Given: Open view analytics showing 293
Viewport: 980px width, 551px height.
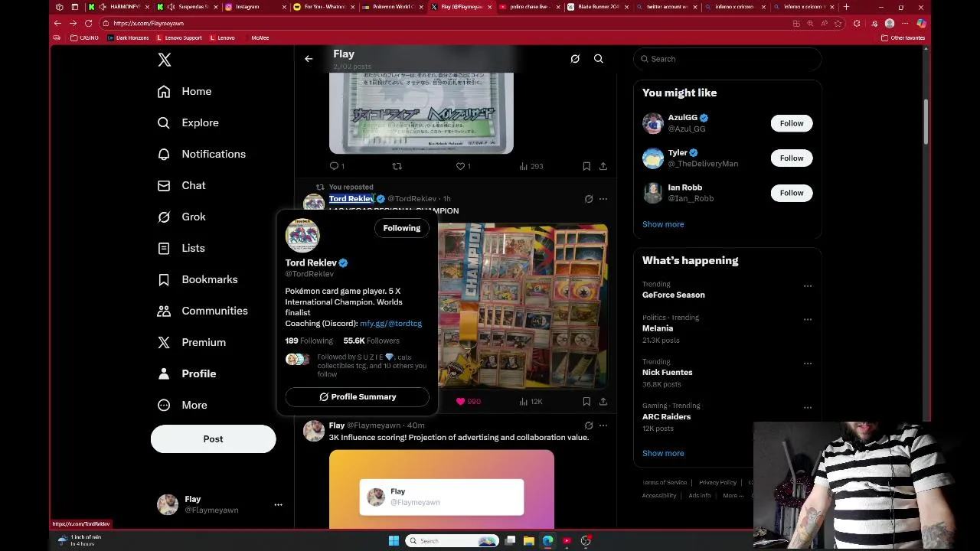Looking at the screenshot, I should coord(531,166).
